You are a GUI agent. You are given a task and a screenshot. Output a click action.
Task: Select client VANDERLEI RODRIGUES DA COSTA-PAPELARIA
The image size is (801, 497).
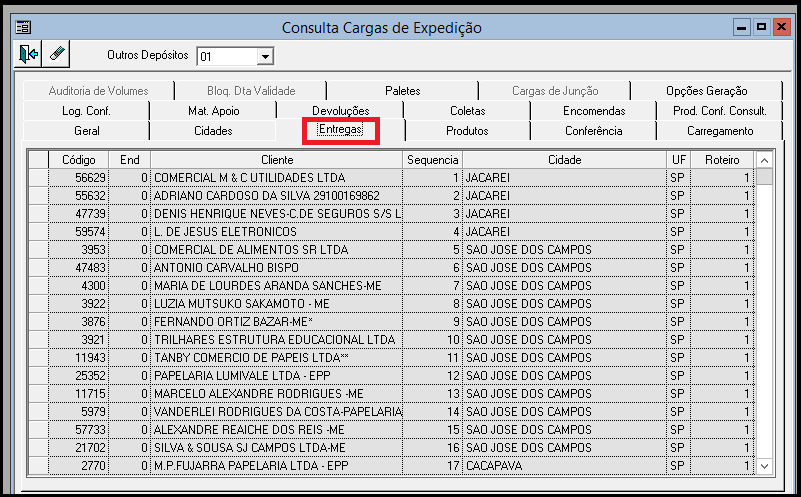[276, 412]
